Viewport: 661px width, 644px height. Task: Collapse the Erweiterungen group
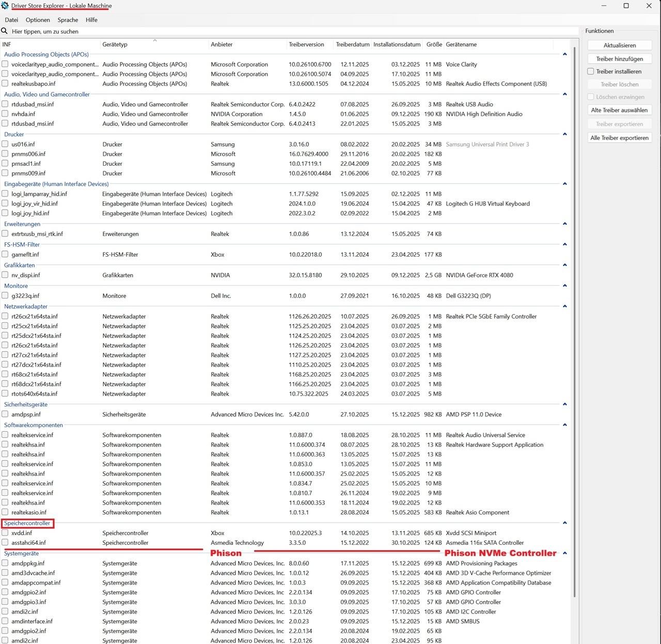[564, 224]
